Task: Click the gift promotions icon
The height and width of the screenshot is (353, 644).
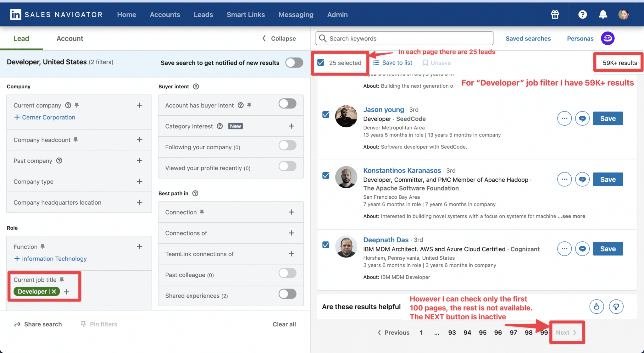Action: (x=554, y=14)
